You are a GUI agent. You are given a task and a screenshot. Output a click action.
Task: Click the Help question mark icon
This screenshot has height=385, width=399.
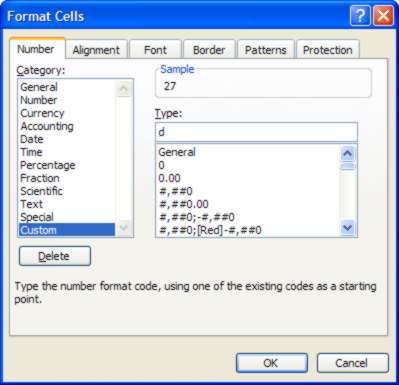[360, 15]
